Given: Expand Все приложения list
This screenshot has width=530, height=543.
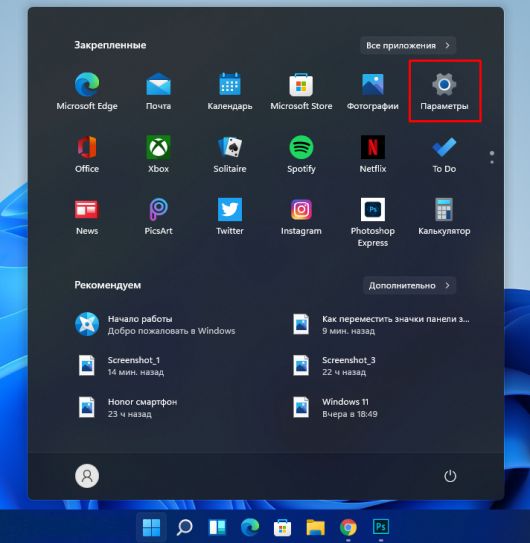Looking at the screenshot, I should 408,45.
